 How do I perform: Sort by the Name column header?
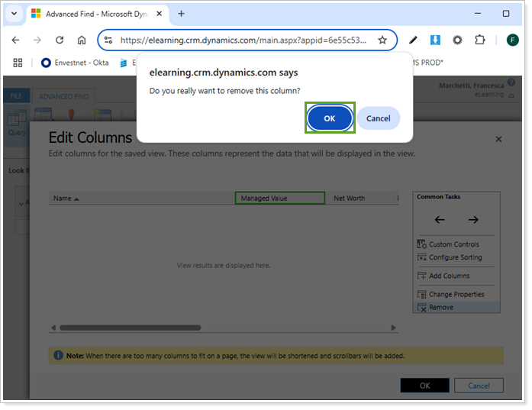[63, 199]
